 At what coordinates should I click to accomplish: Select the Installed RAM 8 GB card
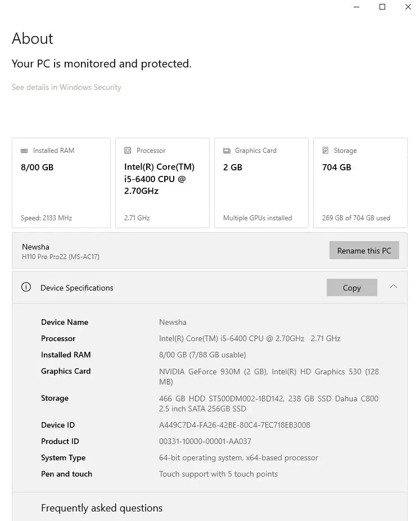(61, 183)
